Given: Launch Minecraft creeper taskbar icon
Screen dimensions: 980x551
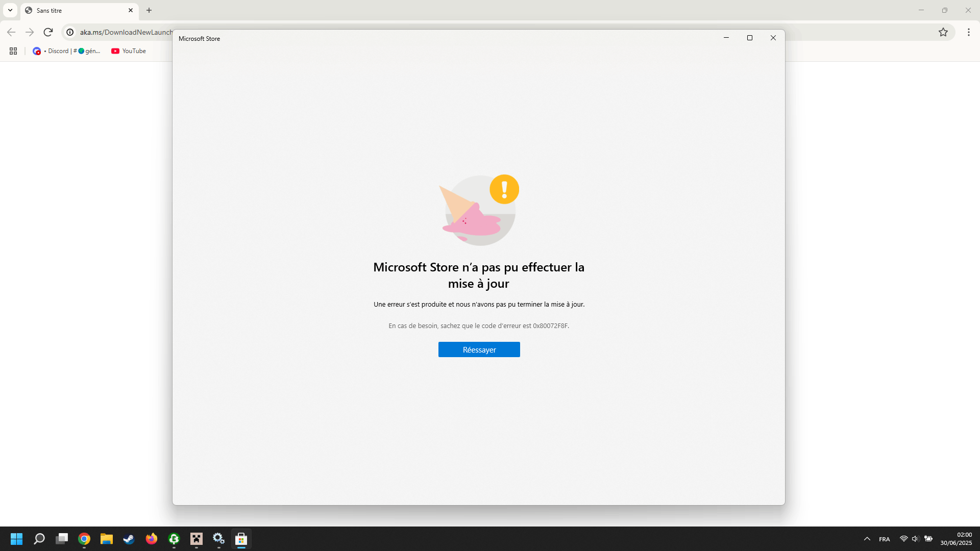Looking at the screenshot, I should tap(197, 539).
